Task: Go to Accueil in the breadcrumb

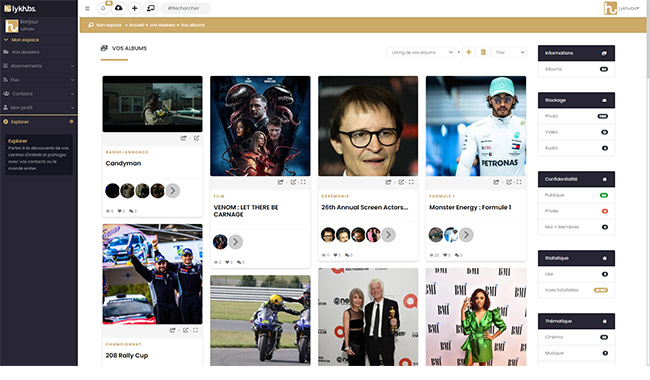Action: (x=136, y=25)
